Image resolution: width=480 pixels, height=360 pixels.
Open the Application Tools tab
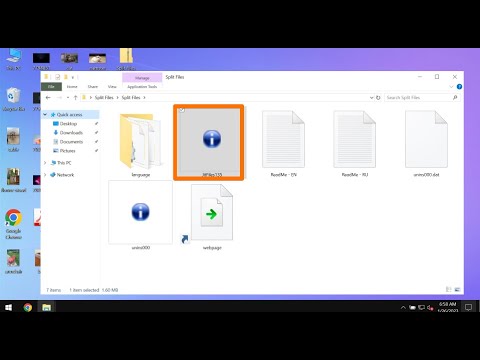click(142, 87)
